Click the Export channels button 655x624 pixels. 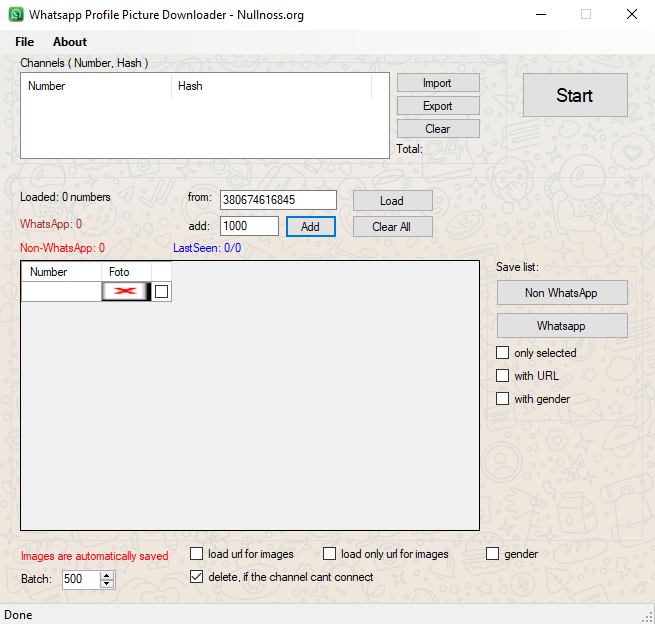(437, 106)
